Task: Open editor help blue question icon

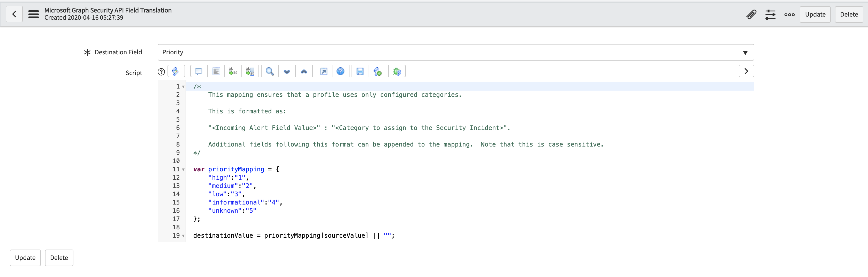Action: click(341, 71)
